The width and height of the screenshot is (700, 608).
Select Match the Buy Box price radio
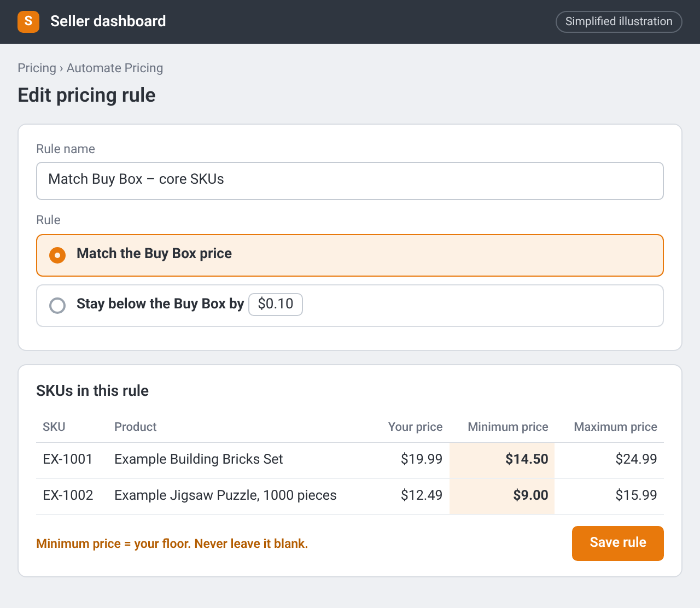57,255
